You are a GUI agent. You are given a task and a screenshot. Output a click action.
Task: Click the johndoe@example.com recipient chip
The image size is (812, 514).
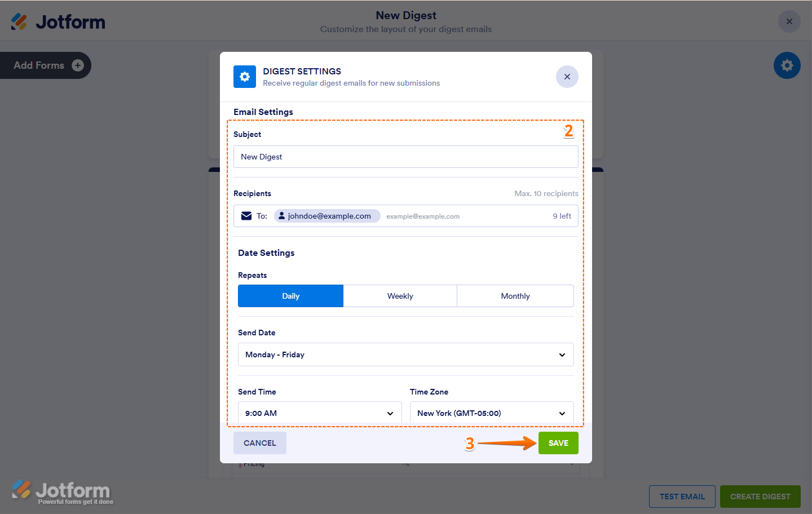click(327, 216)
